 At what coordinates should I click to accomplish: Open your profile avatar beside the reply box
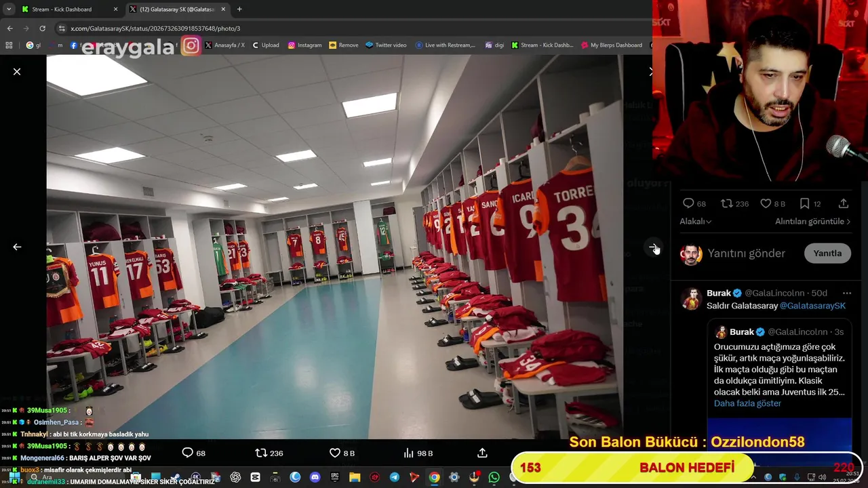[x=691, y=255]
